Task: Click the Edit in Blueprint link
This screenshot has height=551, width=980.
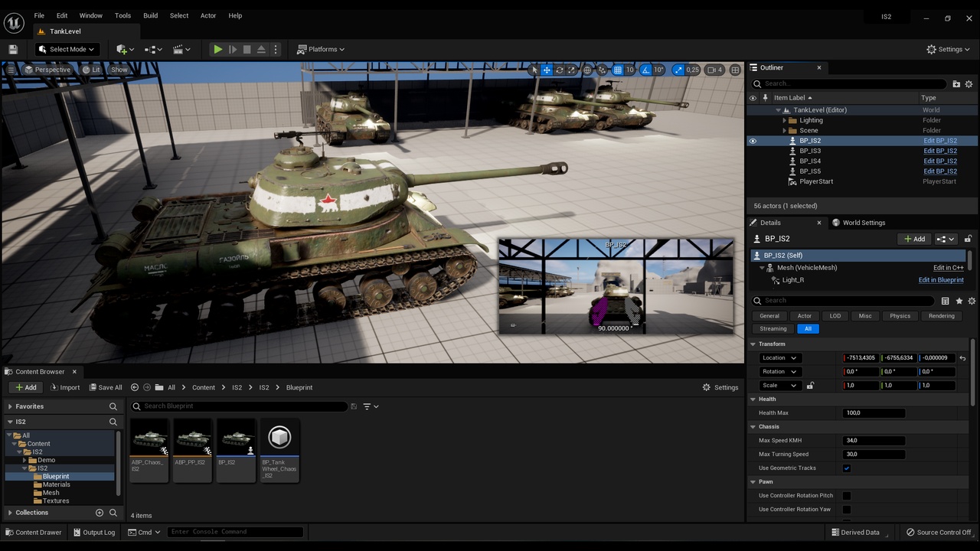Action: pyautogui.click(x=941, y=280)
